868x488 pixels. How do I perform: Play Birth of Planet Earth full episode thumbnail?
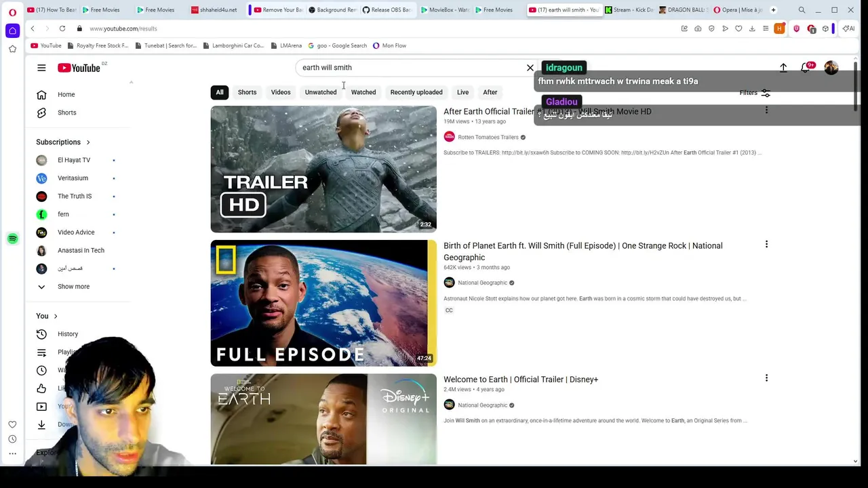pos(323,303)
